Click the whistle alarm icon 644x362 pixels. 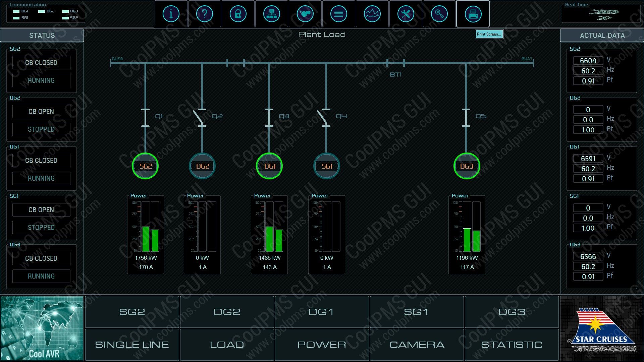point(305,14)
